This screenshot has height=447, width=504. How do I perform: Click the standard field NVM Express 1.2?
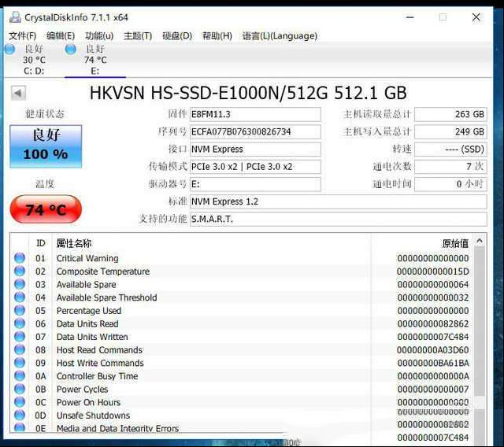coord(339,201)
